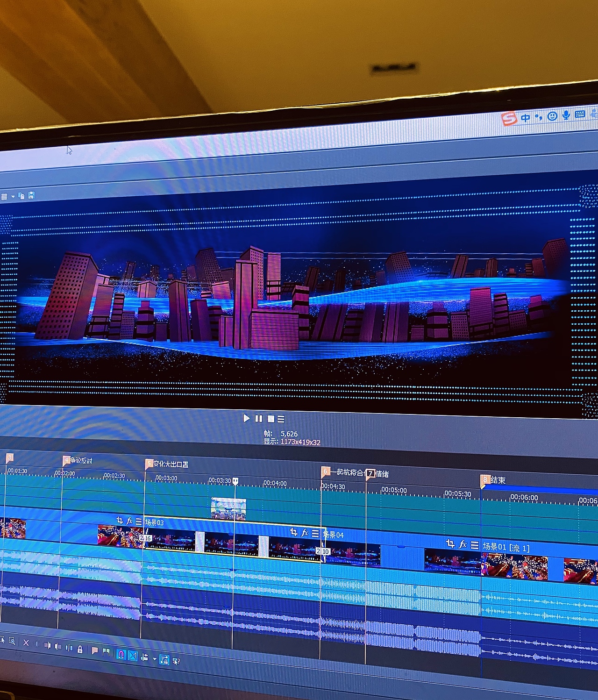Screen dimensions: 598x700
Task: Save the preview snapshot to a file
Action: coord(31,195)
